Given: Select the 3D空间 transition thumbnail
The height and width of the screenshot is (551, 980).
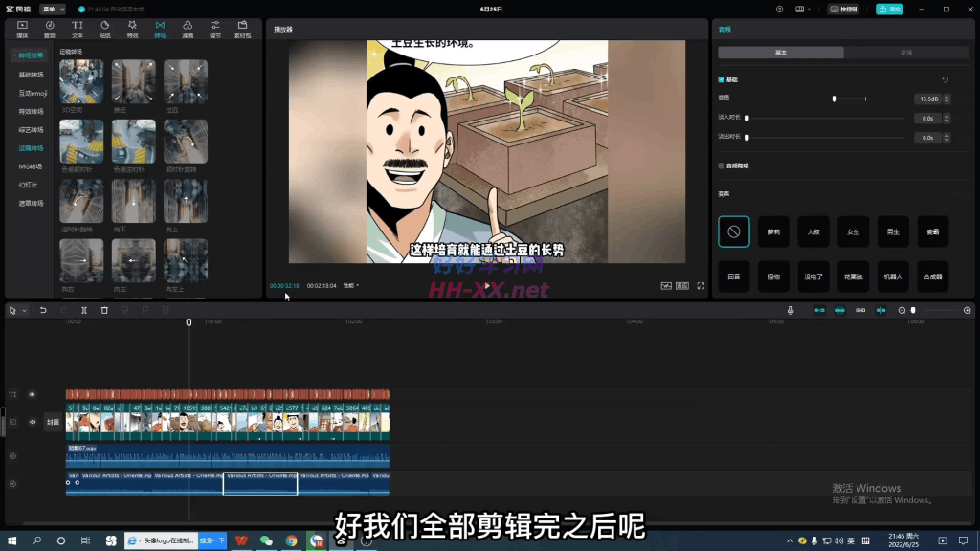Looking at the screenshot, I should coord(81,82).
